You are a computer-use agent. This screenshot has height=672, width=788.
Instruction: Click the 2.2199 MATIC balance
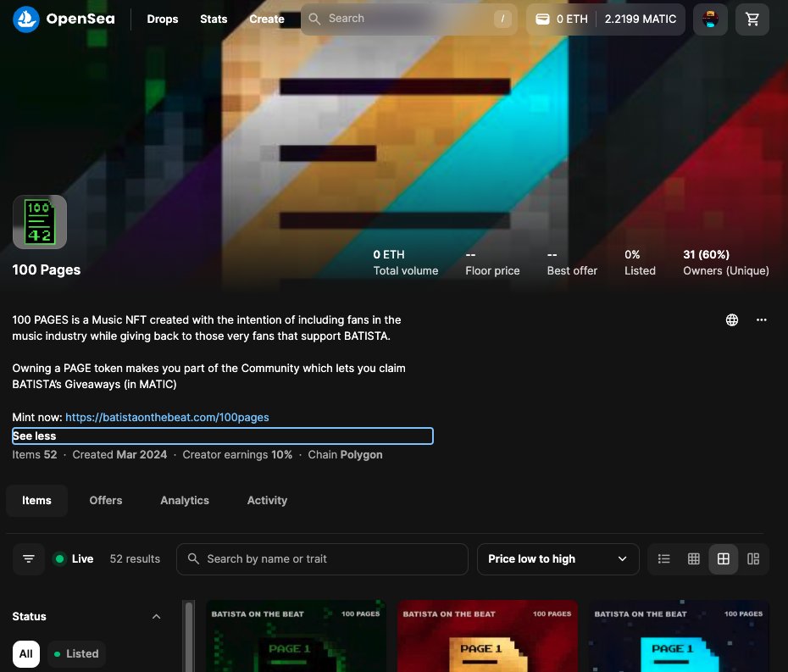(641, 19)
